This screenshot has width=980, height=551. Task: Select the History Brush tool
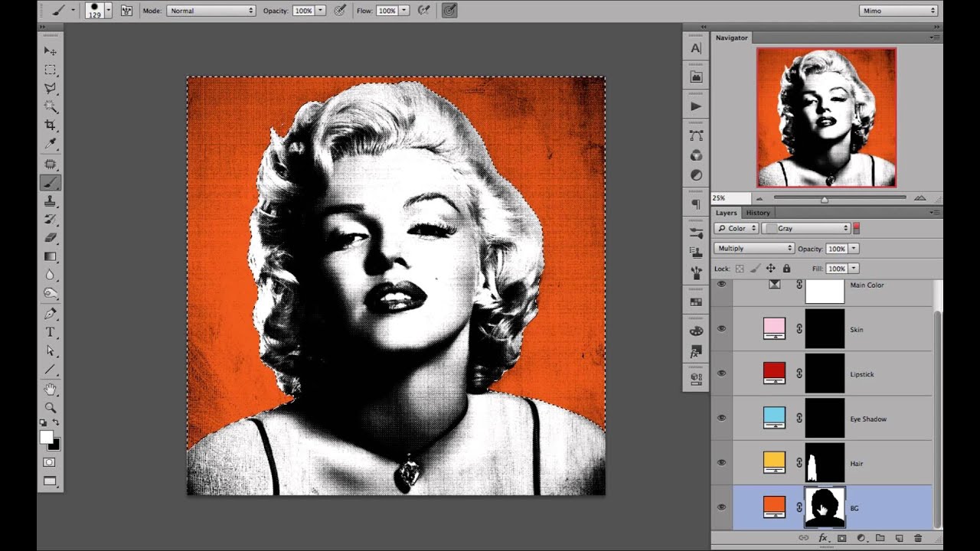pyautogui.click(x=50, y=220)
